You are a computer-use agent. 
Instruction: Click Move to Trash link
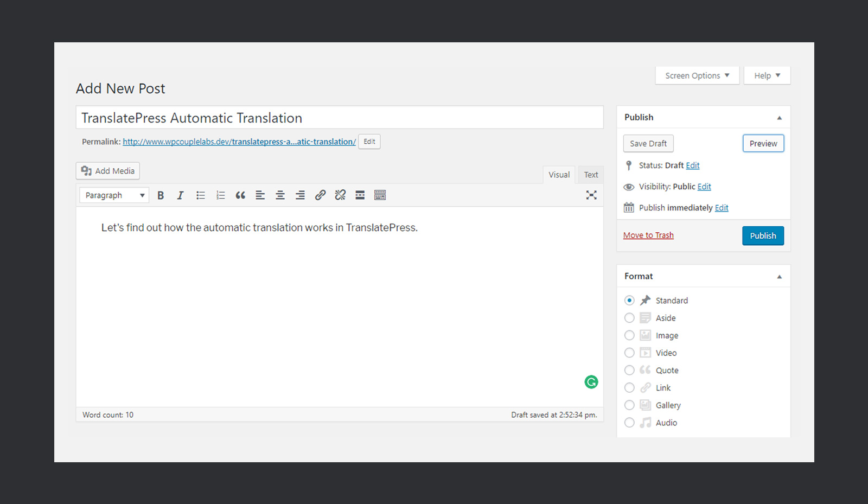(648, 235)
